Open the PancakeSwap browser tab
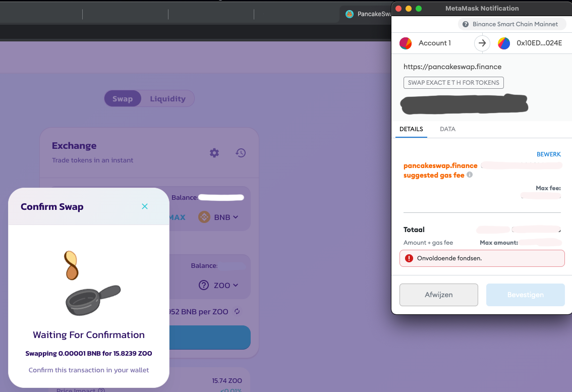The height and width of the screenshot is (392, 572). 367,14
